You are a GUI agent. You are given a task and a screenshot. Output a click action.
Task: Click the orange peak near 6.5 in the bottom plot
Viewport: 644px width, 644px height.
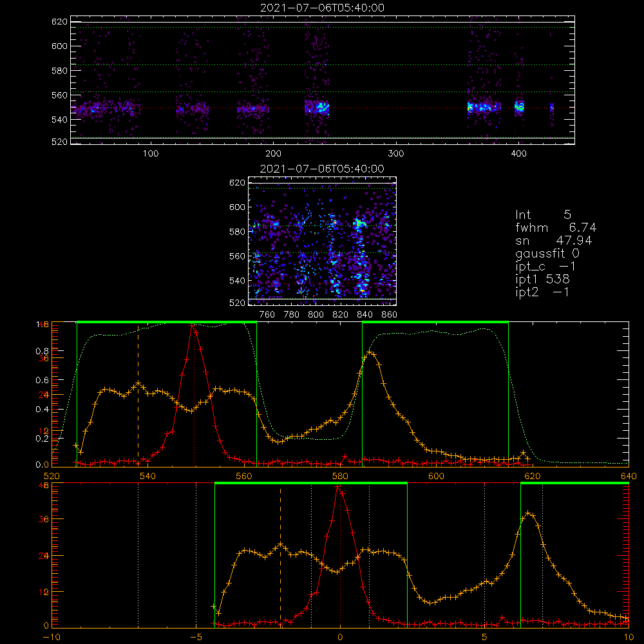click(x=529, y=513)
